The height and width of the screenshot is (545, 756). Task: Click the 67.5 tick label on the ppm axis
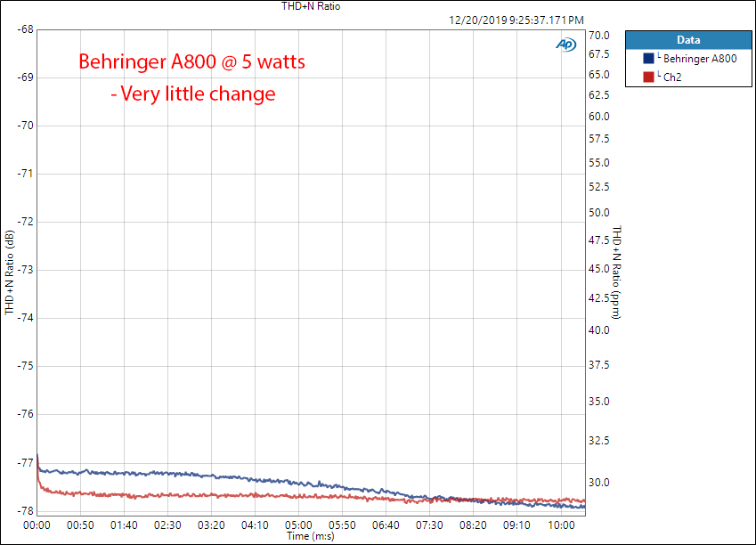[x=599, y=54]
